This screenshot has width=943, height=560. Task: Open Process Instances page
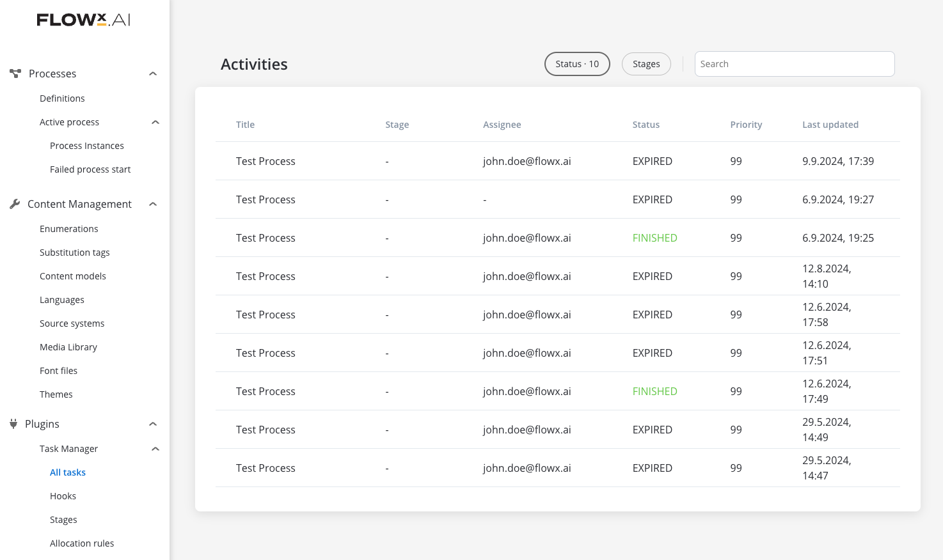click(87, 146)
